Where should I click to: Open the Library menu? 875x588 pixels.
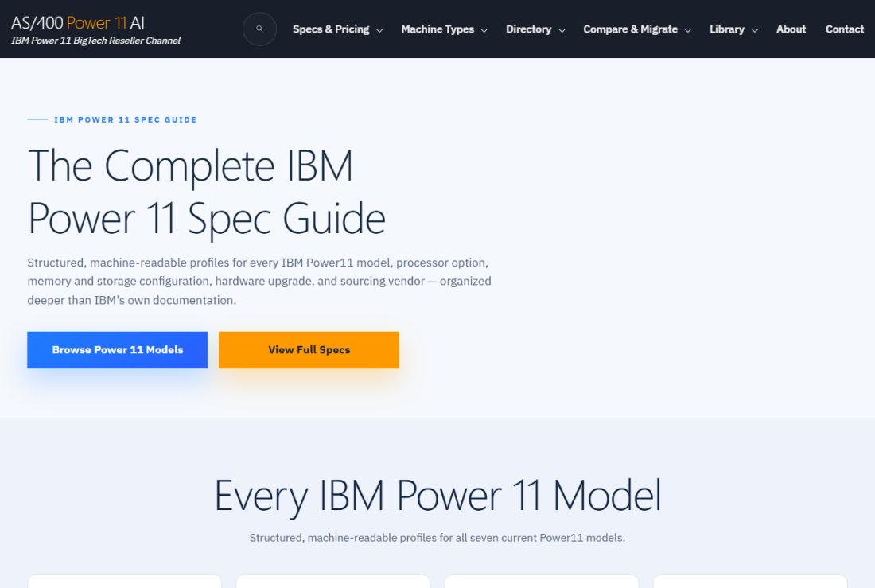click(x=727, y=29)
